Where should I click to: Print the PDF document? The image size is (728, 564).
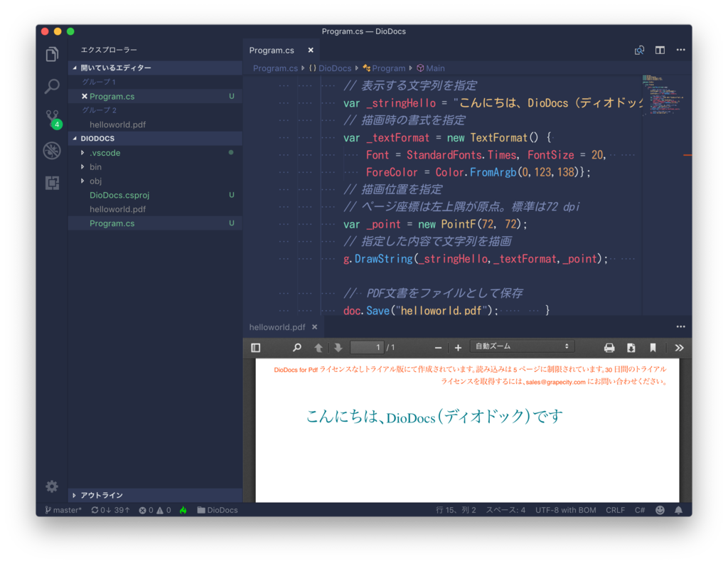pyautogui.click(x=609, y=348)
